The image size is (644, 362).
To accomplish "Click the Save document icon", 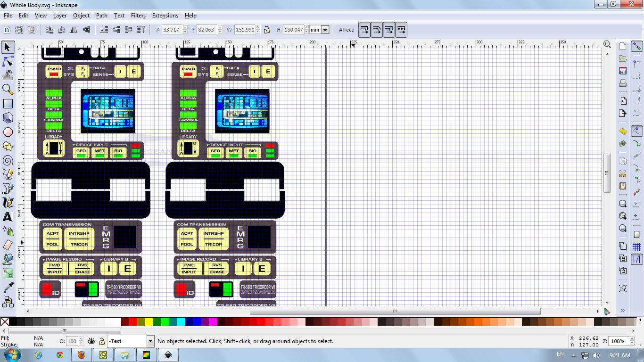I will click(x=623, y=71).
